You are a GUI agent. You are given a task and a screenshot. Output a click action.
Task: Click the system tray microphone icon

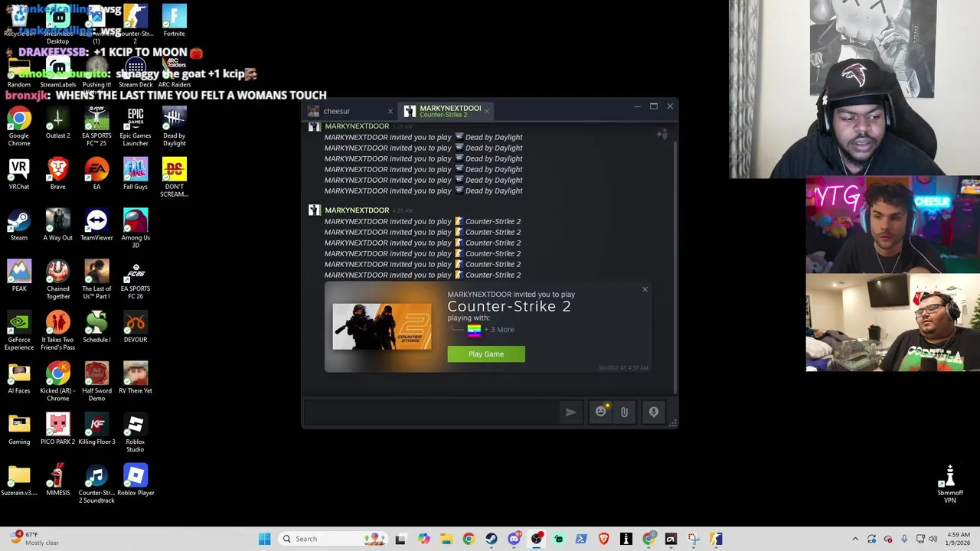(904, 539)
